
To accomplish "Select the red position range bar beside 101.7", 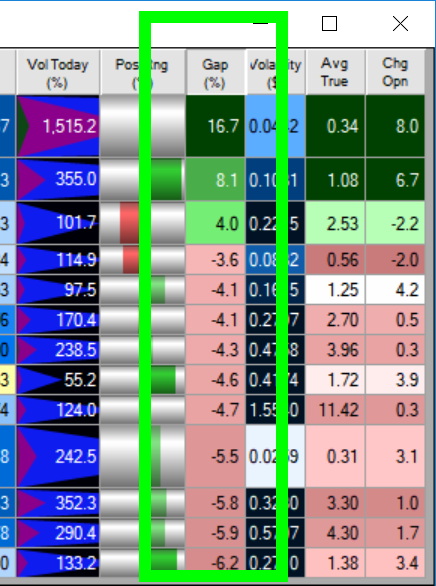I will (x=130, y=223).
